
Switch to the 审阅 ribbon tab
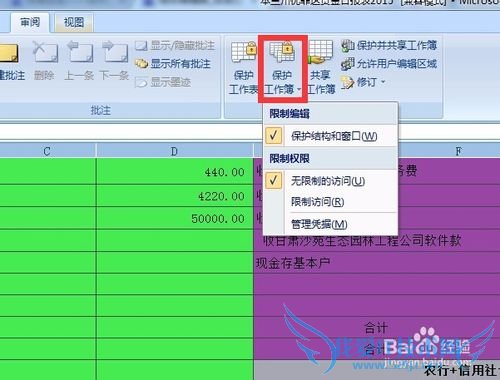pyautogui.click(x=30, y=22)
